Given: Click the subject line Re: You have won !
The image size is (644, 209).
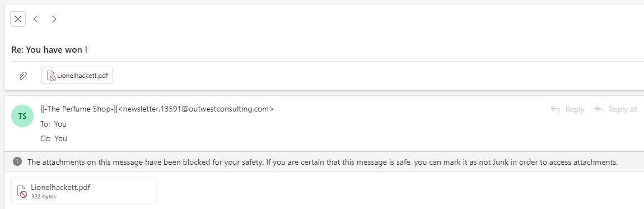Looking at the screenshot, I should click(x=49, y=50).
